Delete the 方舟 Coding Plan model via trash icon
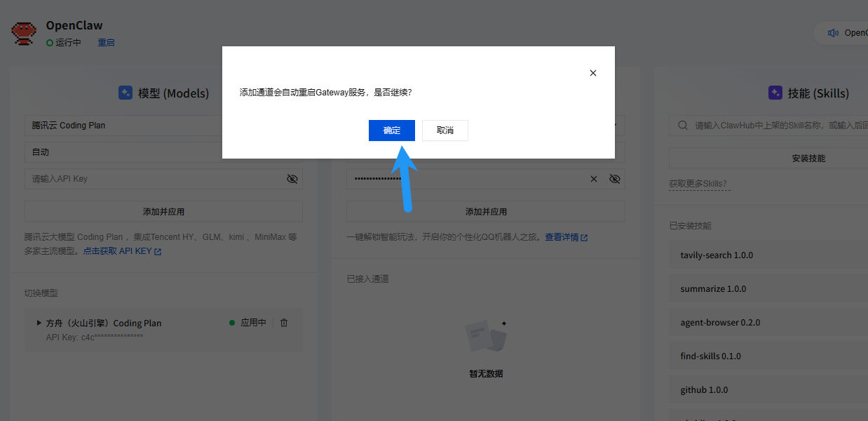The height and width of the screenshot is (421, 868). point(284,323)
